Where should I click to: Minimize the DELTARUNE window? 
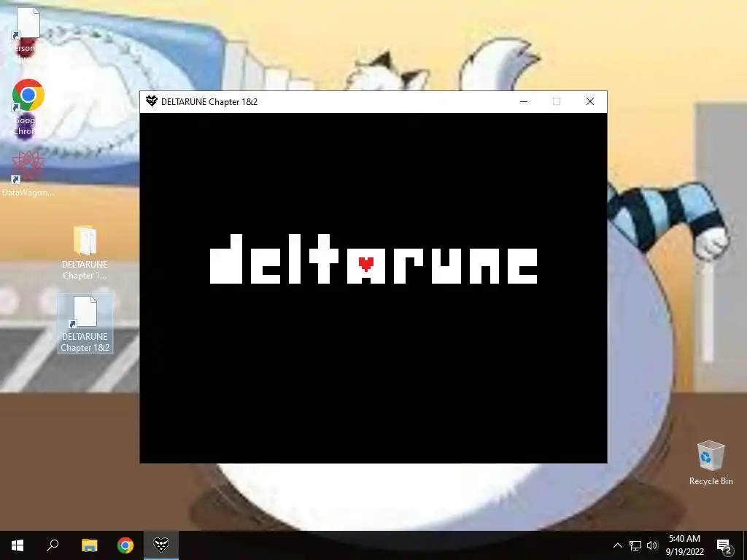coord(524,101)
